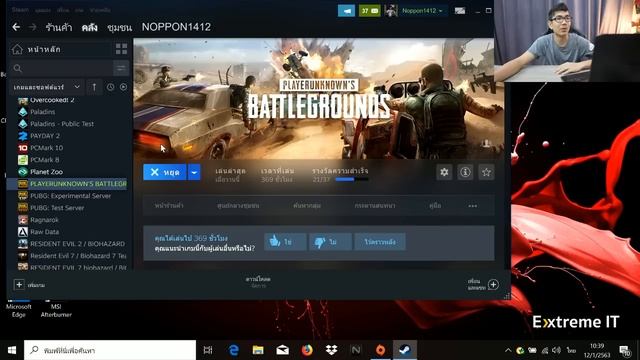Open game info icon
640x360 pixels.
(x=465, y=172)
